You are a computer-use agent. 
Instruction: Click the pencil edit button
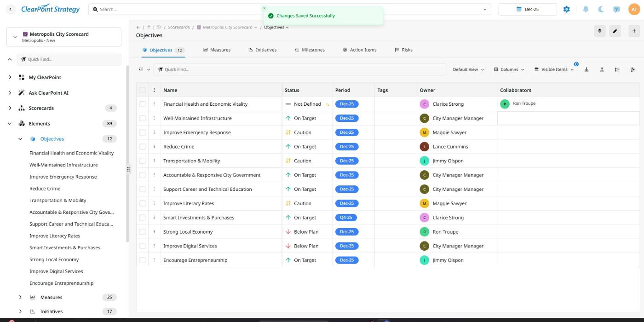point(615,31)
